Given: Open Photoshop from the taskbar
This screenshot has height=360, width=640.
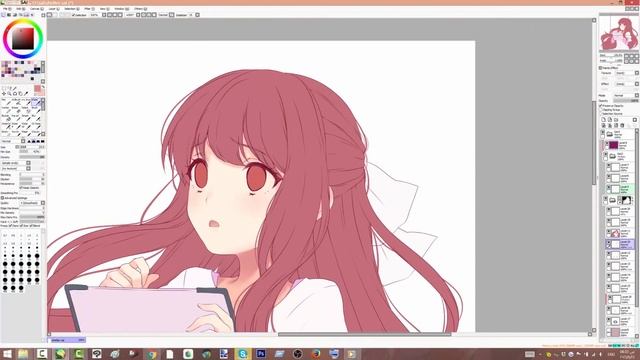Looking at the screenshot, I should click(x=261, y=353).
